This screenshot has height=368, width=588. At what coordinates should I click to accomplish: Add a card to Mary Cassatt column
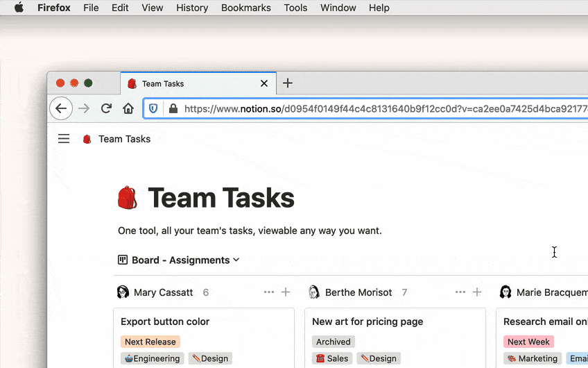click(286, 292)
